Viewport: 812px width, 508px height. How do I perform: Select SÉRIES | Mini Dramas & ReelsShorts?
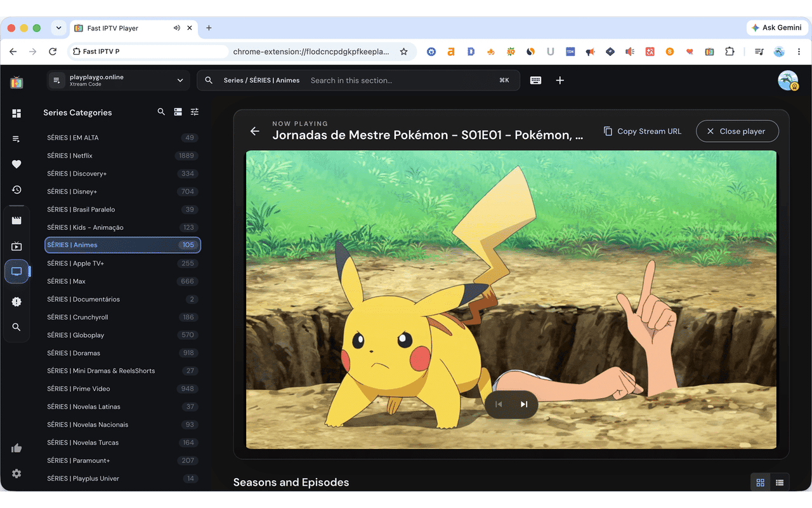pos(122,371)
